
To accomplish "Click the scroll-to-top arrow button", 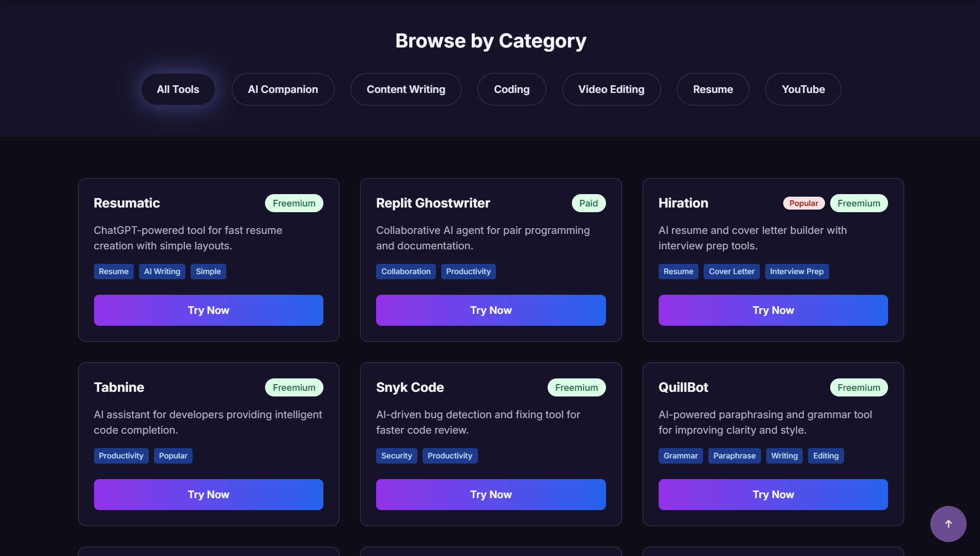I will pyautogui.click(x=948, y=523).
